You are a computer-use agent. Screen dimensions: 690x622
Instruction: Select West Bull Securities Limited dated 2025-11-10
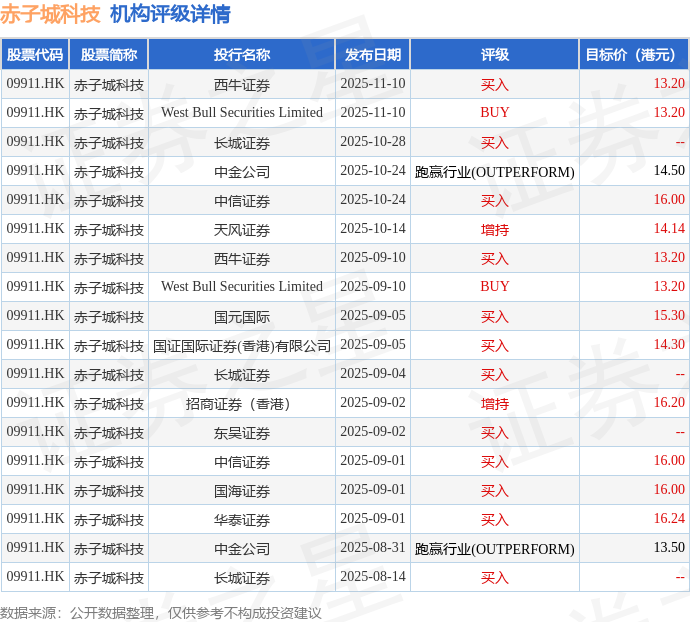(242, 113)
